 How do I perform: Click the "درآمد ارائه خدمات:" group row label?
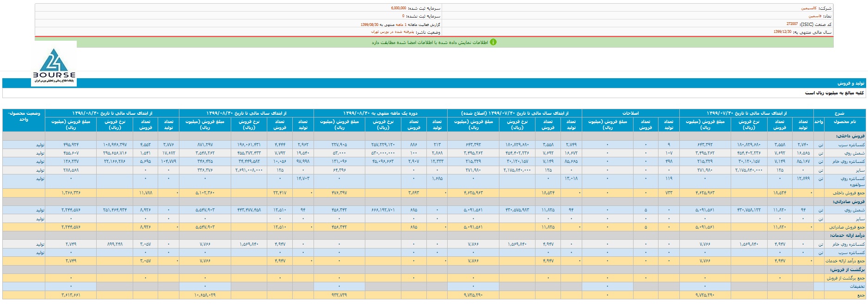pyautogui.click(x=846, y=236)
